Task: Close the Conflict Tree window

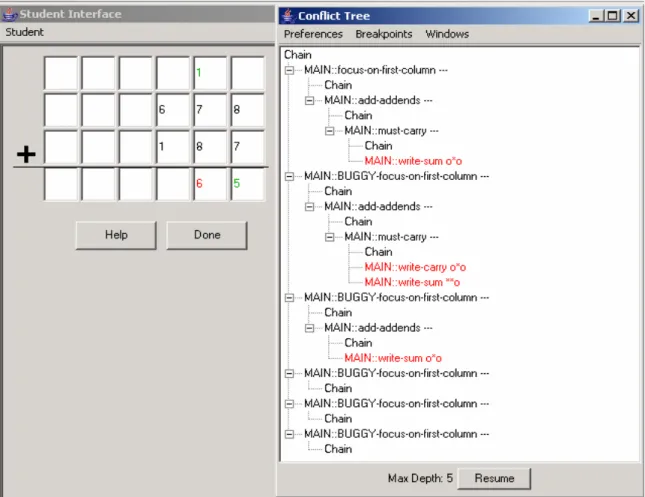Action: 631,16
